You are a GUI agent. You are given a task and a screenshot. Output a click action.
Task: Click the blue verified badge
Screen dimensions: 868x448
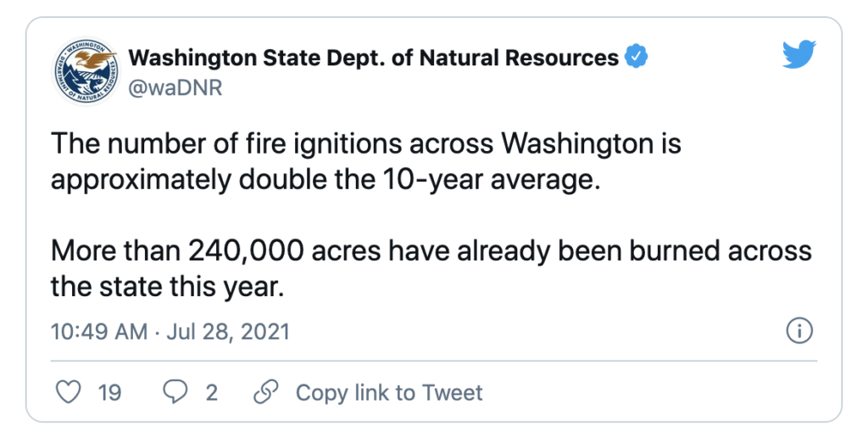636,57
